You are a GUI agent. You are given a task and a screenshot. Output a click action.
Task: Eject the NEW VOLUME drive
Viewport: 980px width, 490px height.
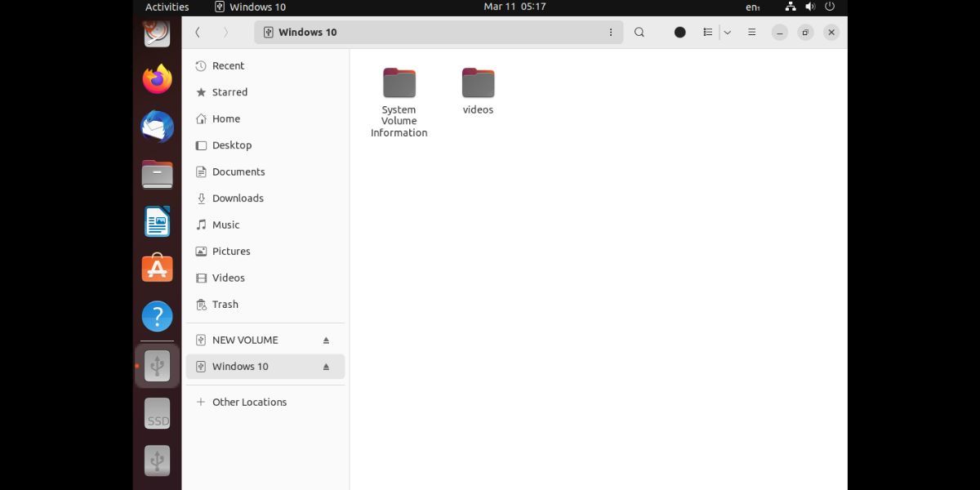pyautogui.click(x=326, y=340)
